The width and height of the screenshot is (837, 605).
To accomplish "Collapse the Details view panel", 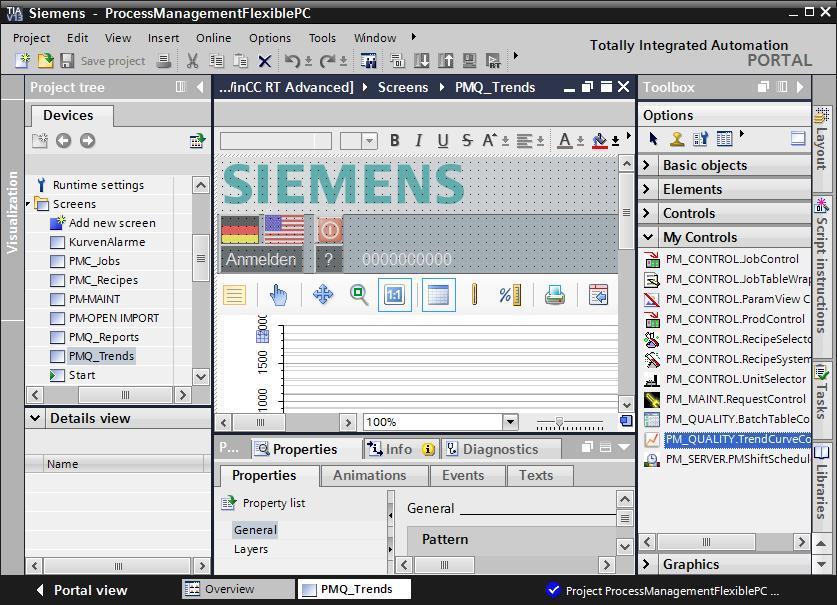I will pyautogui.click(x=35, y=418).
